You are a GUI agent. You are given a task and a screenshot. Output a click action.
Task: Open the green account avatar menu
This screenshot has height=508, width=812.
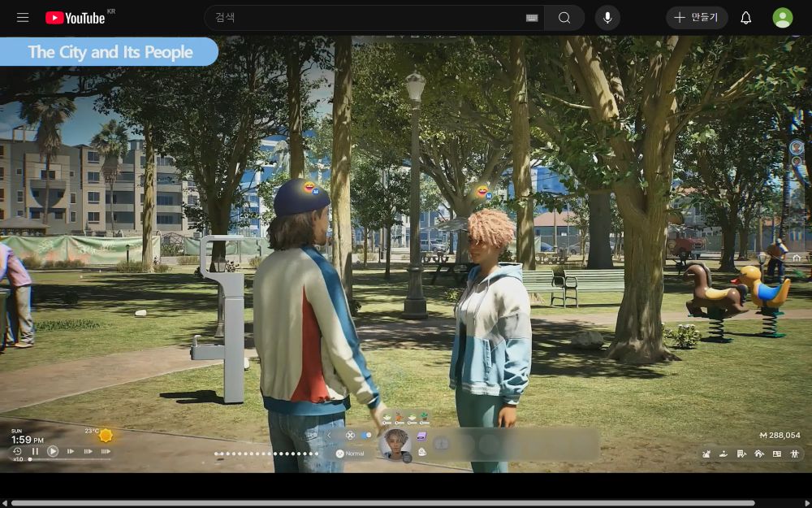[x=783, y=18]
